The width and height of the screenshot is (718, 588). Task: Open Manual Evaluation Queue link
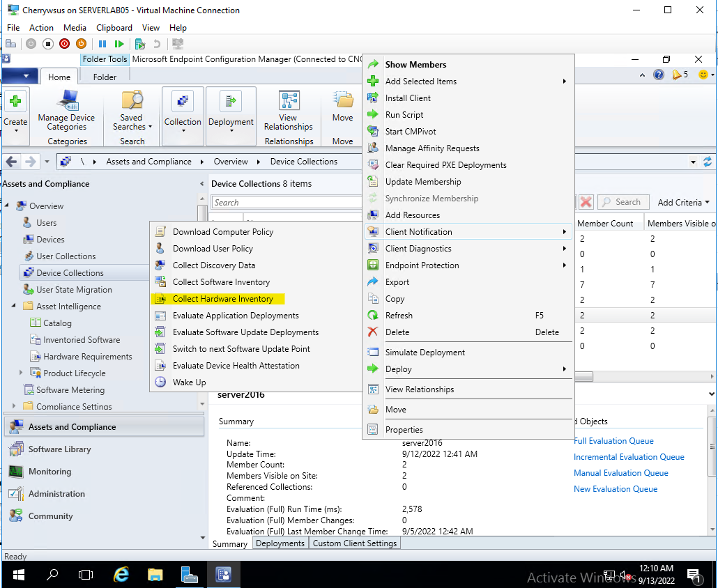[x=621, y=473]
